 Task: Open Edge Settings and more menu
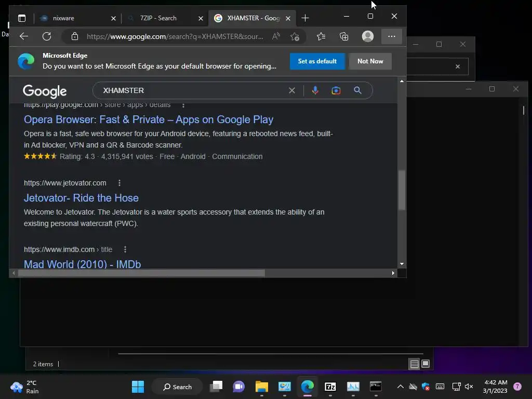coord(392,36)
